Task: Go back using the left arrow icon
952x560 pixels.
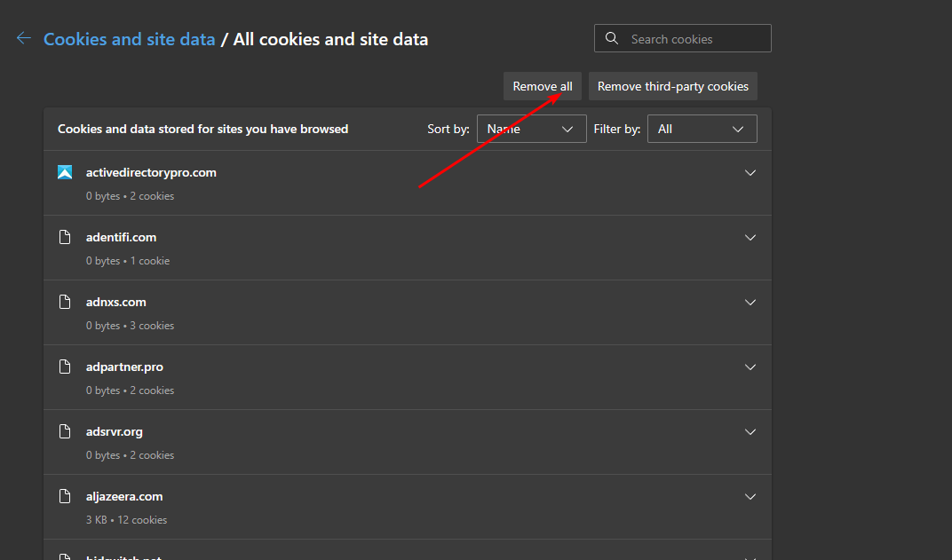Action: pos(24,38)
